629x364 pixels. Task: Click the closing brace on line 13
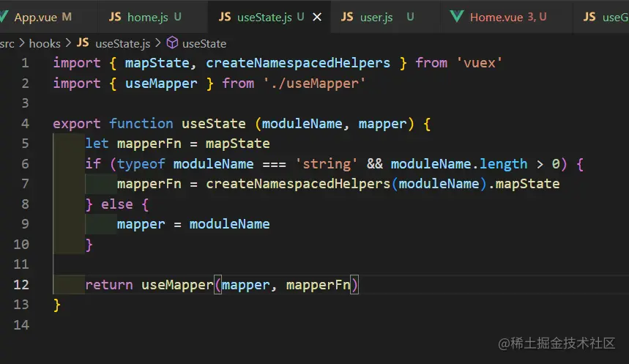tap(57, 305)
